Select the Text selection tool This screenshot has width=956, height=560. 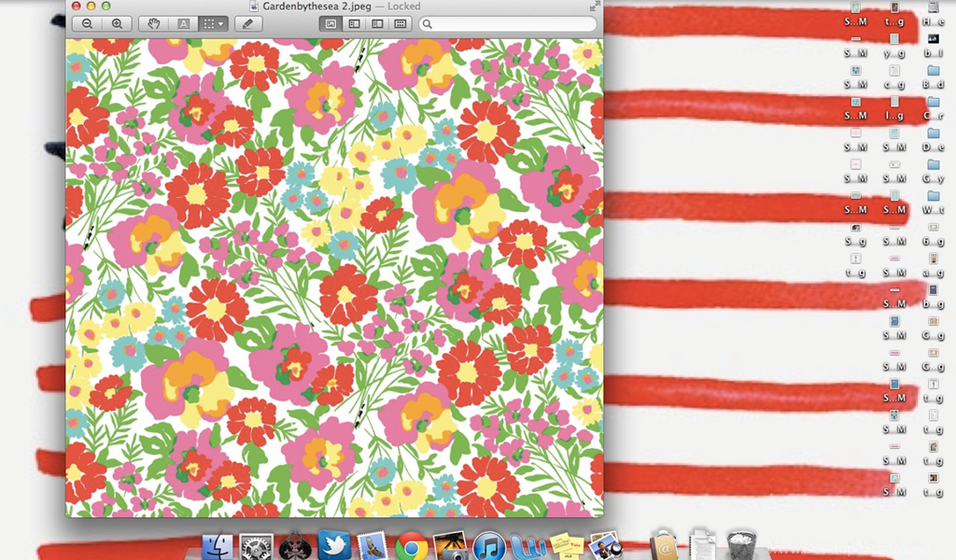(x=183, y=24)
